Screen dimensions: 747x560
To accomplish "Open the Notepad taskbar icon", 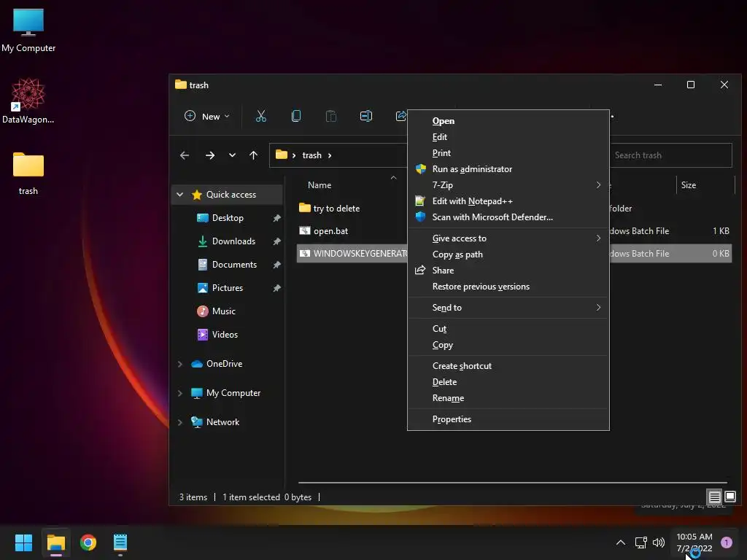I will point(120,542).
